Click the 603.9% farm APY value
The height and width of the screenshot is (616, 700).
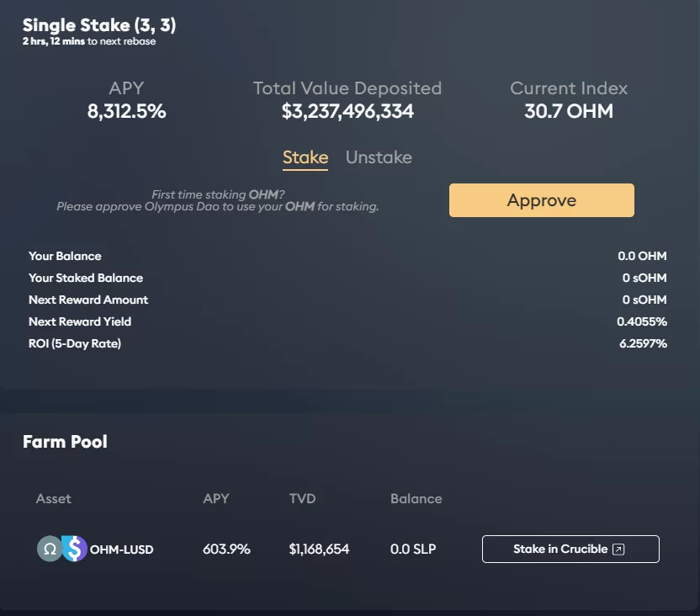(226, 550)
